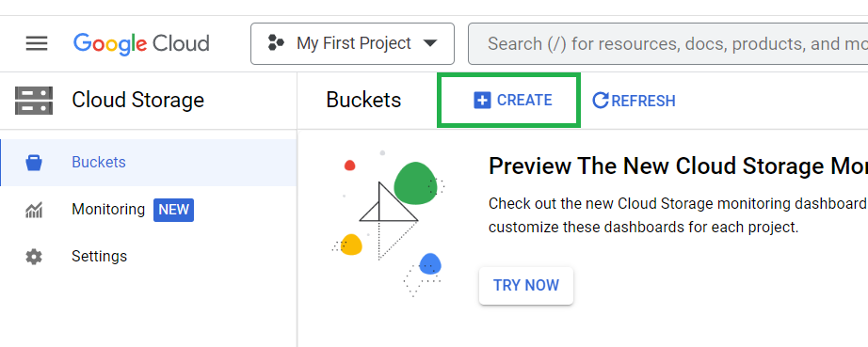Screen dimensions: 868x347
Task: Open Settings in the sidebar
Action: tap(149, 257)
